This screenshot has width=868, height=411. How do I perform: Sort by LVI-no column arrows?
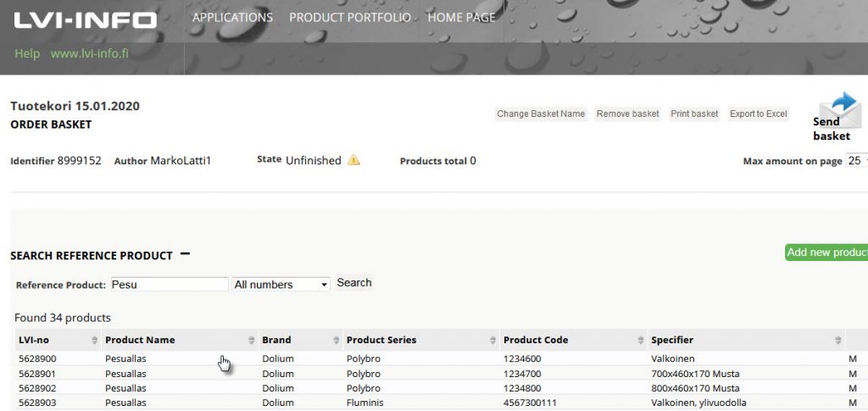[x=94, y=340]
